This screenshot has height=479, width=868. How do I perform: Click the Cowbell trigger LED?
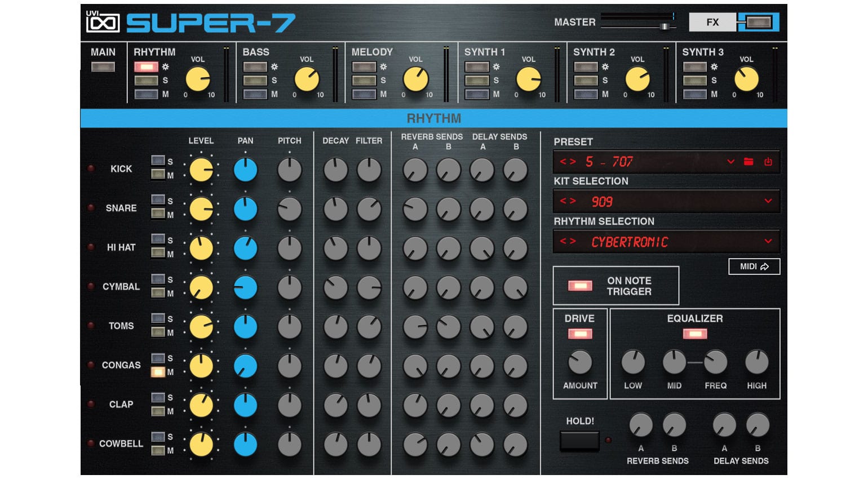tap(90, 443)
